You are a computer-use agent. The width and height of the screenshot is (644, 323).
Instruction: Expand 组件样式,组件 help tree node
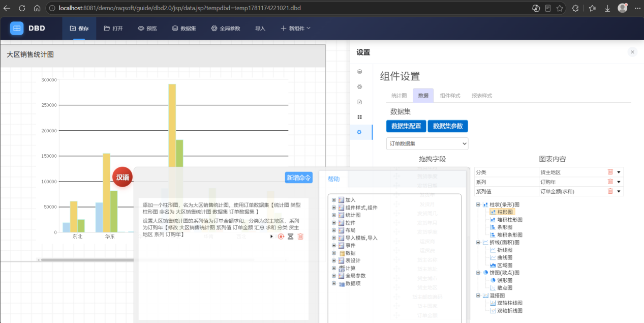[334, 208]
